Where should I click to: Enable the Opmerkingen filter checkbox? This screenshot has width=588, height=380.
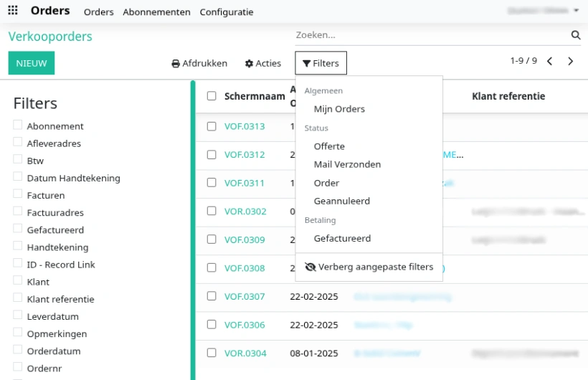tap(18, 333)
